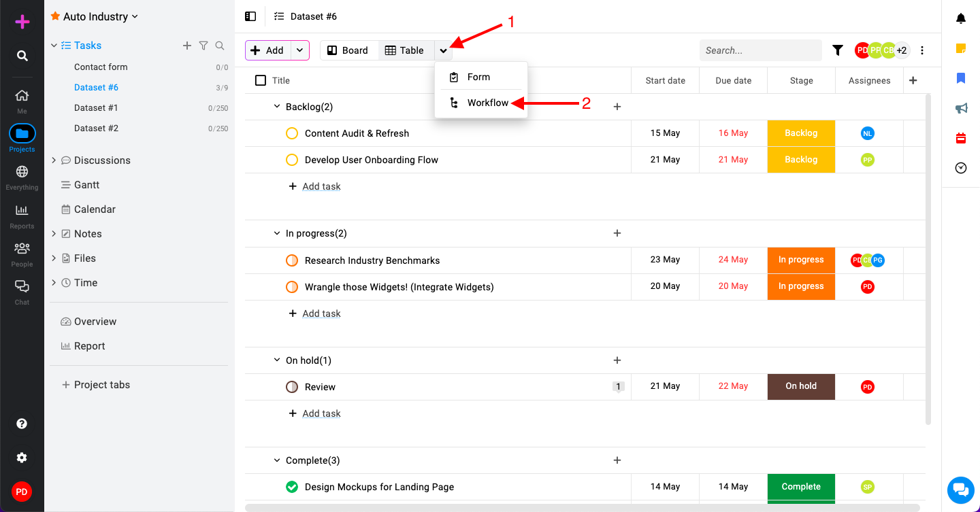
Task: Search task lists in sidebar
Action: (x=220, y=46)
